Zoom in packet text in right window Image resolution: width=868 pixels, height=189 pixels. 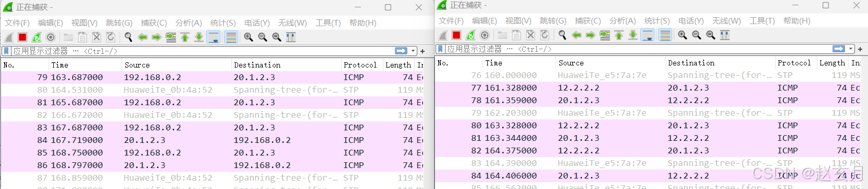pyautogui.click(x=683, y=35)
